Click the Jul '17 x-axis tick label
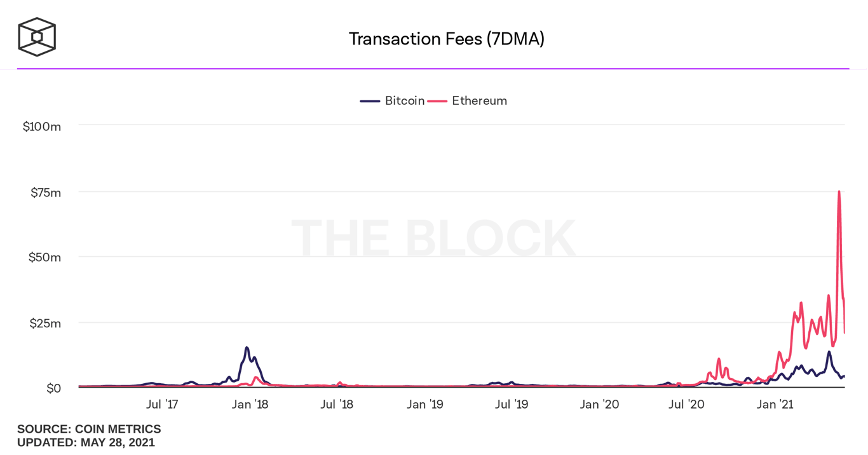The height and width of the screenshot is (455, 868). point(162,404)
